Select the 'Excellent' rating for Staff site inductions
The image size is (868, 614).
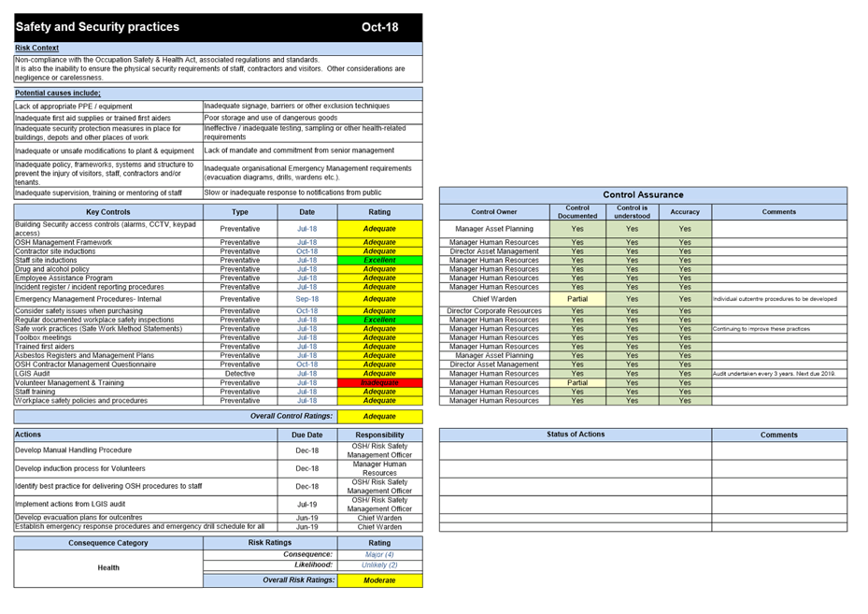click(x=379, y=260)
